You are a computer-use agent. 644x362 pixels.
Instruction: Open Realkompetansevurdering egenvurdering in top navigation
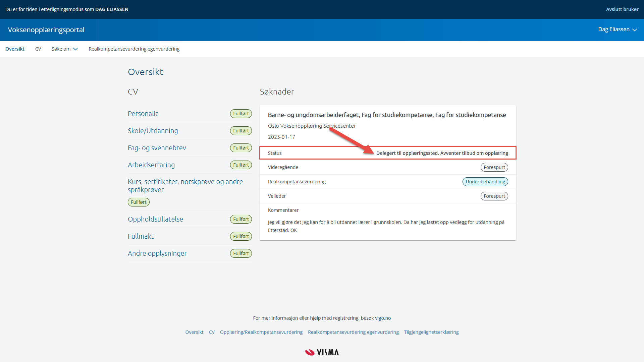pyautogui.click(x=134, y=49)
